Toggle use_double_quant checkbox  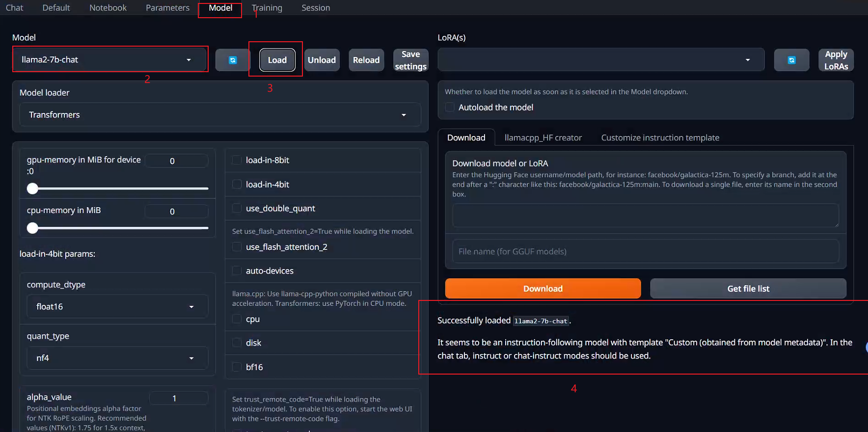(237, 208)
